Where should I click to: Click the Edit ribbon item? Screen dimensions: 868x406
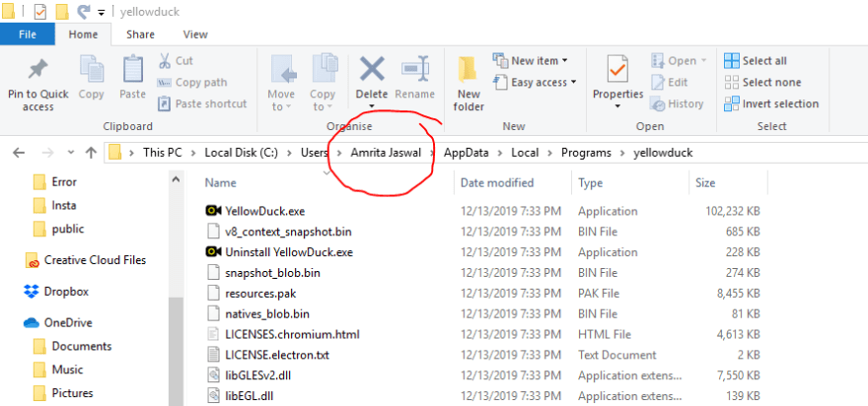click(x=670, y=83)
